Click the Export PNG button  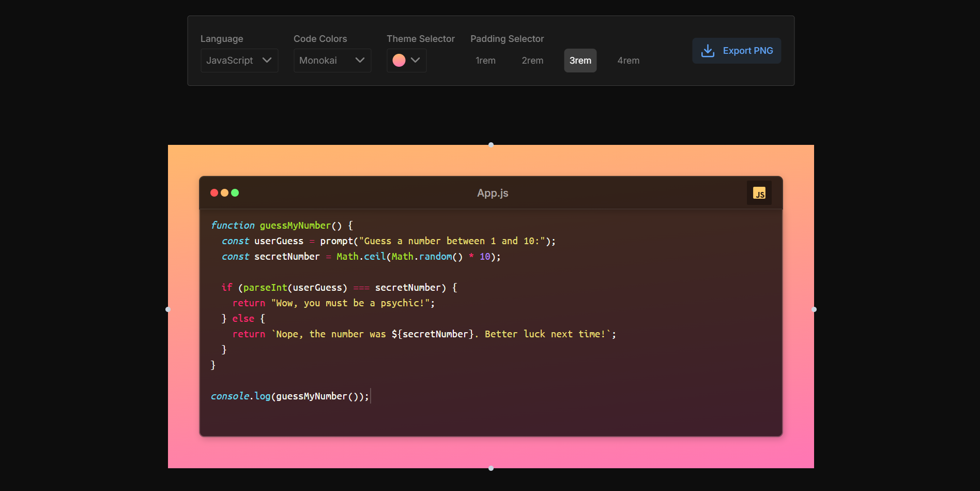(737, 50)
